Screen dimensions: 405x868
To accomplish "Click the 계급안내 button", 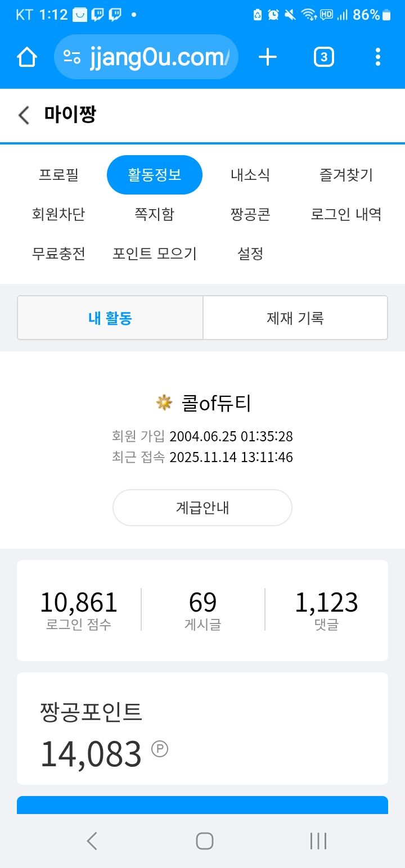I will 202,508.
